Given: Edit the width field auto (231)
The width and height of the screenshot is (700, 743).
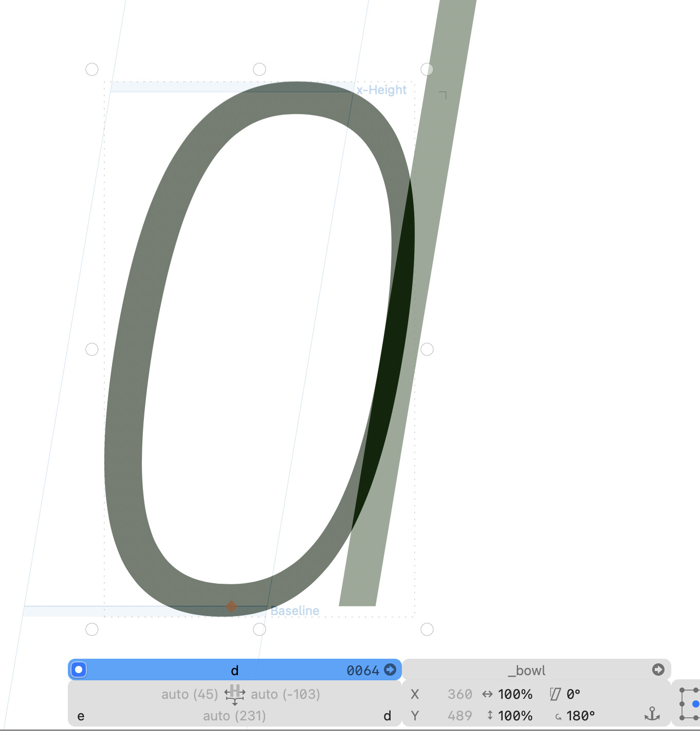Looking at the screenshot, I should point(234,716).
